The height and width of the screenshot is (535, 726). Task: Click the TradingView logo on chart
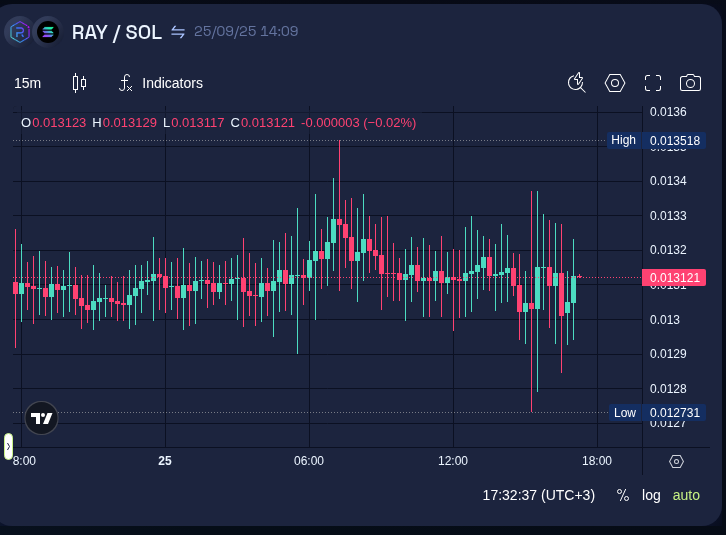click(x=41, y=418)
